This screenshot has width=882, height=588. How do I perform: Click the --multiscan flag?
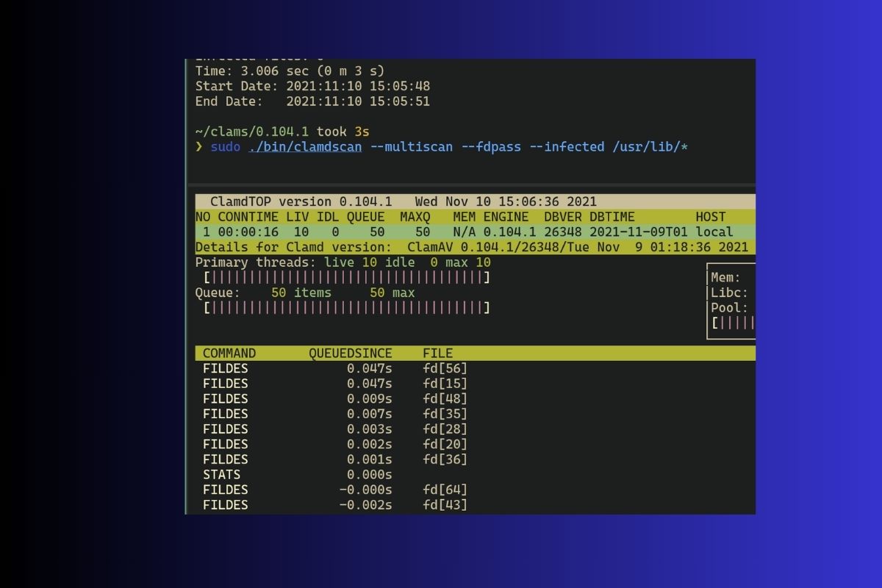411,147
